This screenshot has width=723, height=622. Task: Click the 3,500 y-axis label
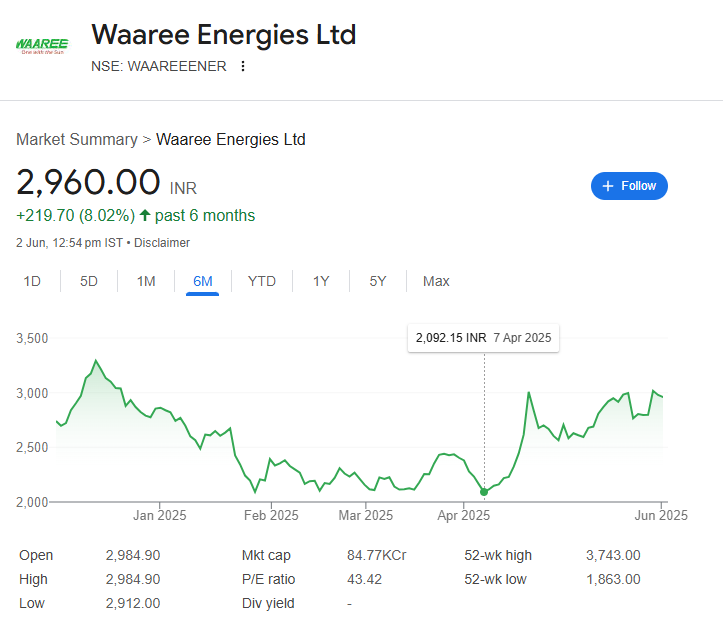pos(32,338)
